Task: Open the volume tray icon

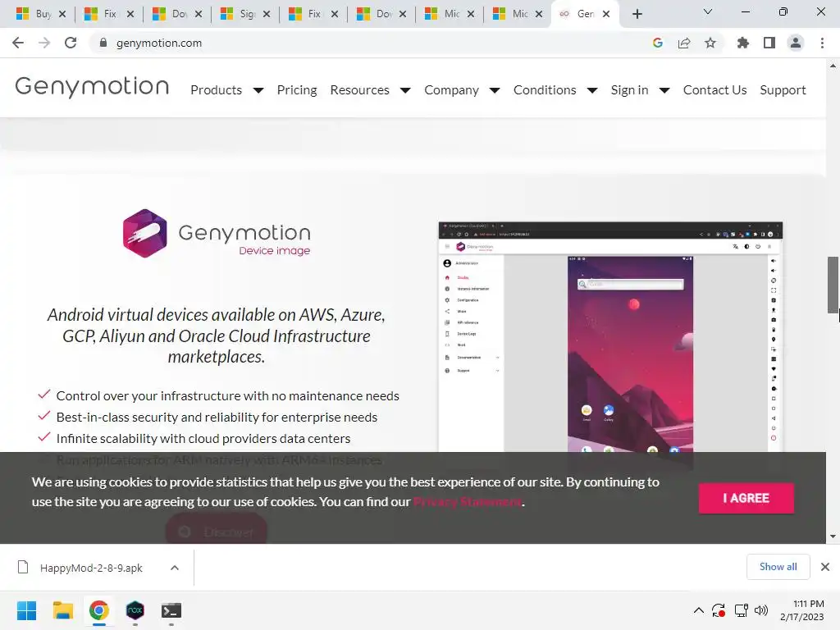Action: click(x=760, y=610)
